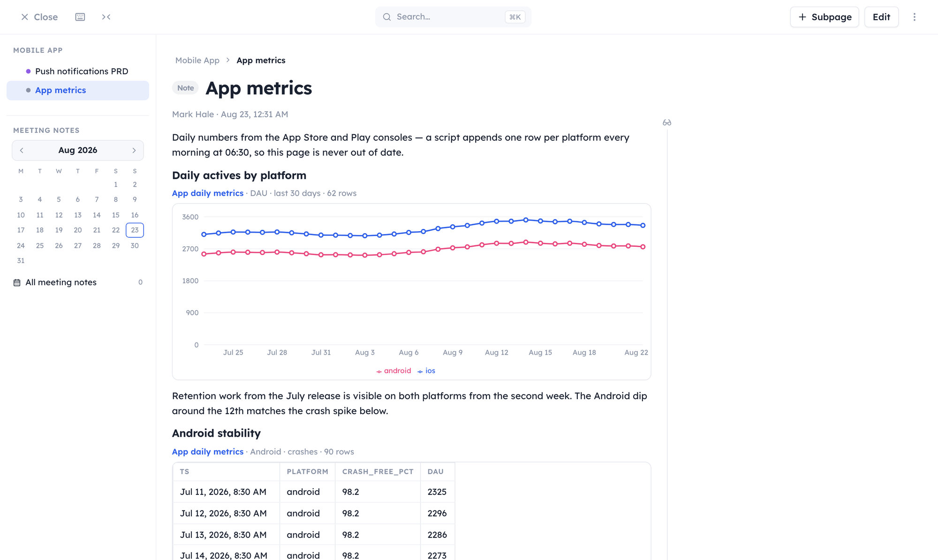Click the DAU value 2296

tap(437, 514)
